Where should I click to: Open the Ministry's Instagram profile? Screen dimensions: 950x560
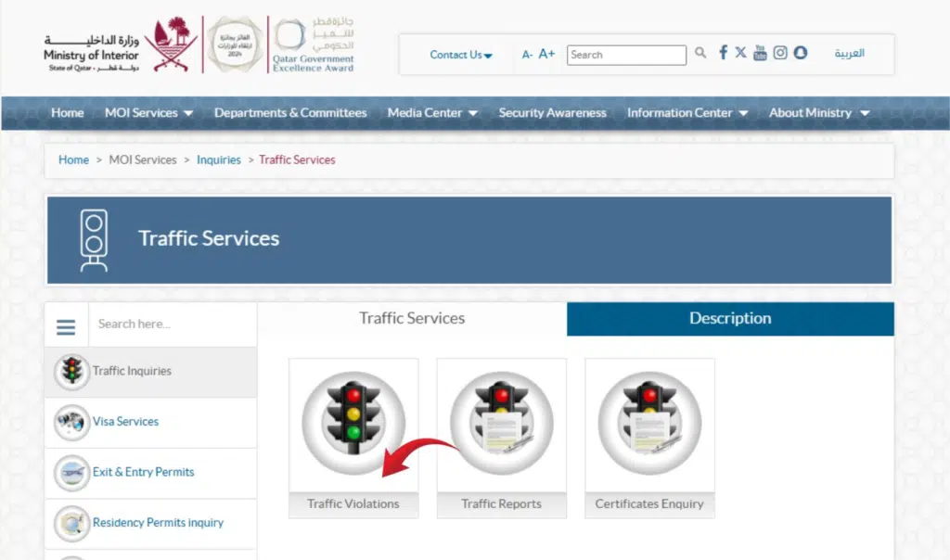(780, 54)
